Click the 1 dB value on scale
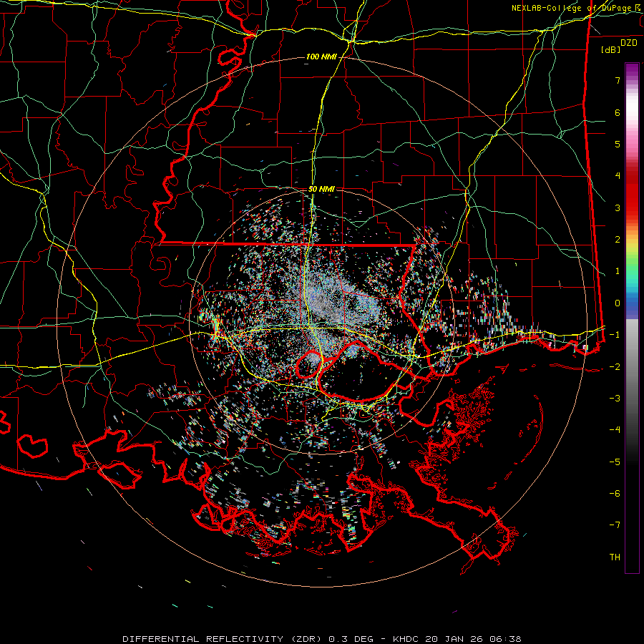 tap(618, 271)
